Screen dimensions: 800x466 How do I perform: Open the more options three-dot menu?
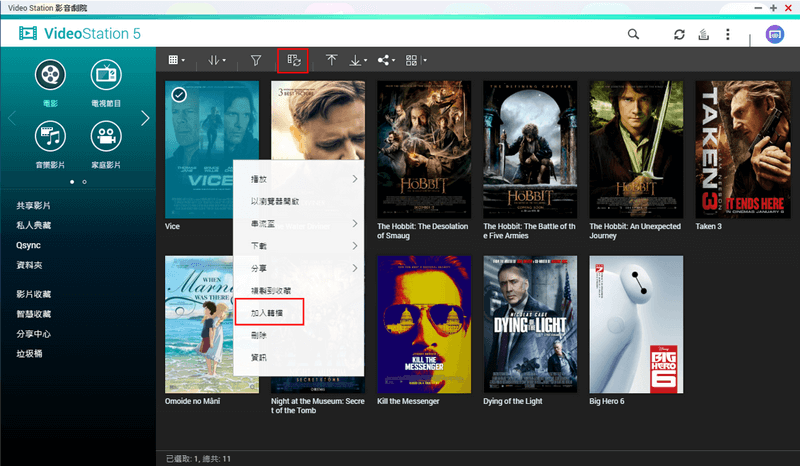pos(728,34)
